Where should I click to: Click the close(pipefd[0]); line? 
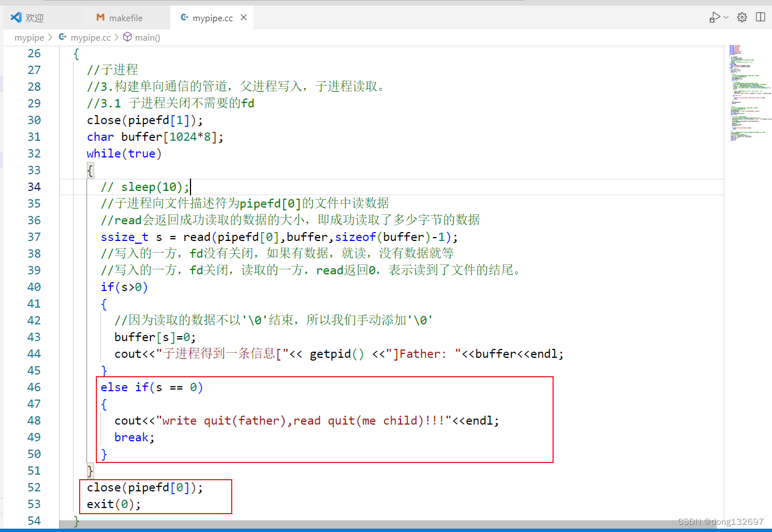coord(145,487)
